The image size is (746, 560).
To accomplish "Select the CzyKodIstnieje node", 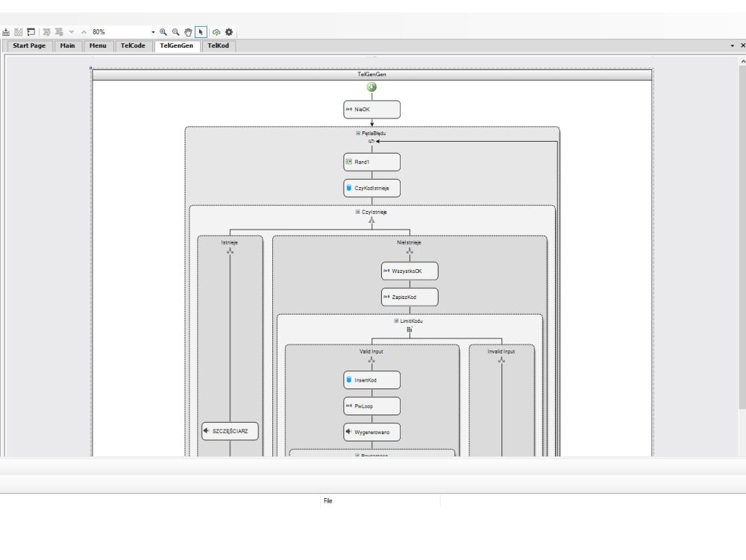I will [x=372, y=188].
